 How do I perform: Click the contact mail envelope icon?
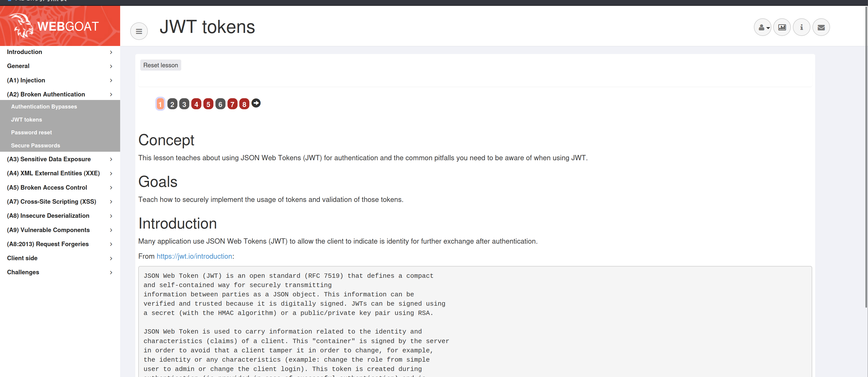(x=821, y=27)
